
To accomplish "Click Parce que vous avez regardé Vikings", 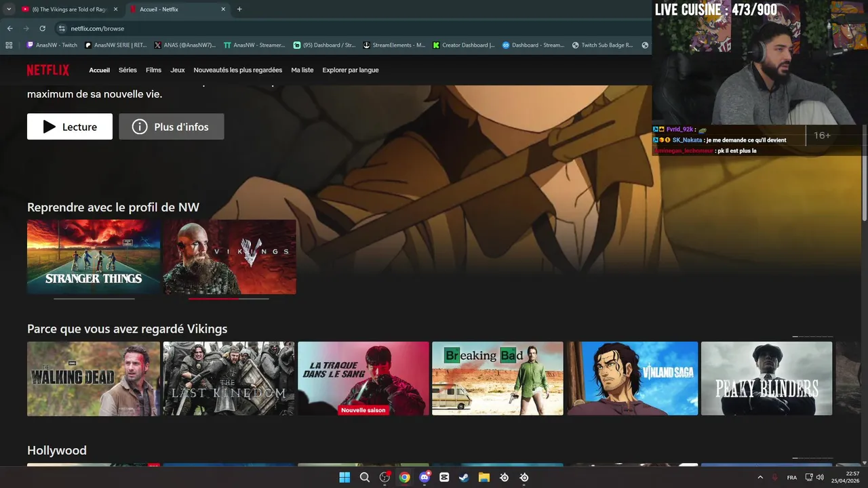I will tap(127, 329).
